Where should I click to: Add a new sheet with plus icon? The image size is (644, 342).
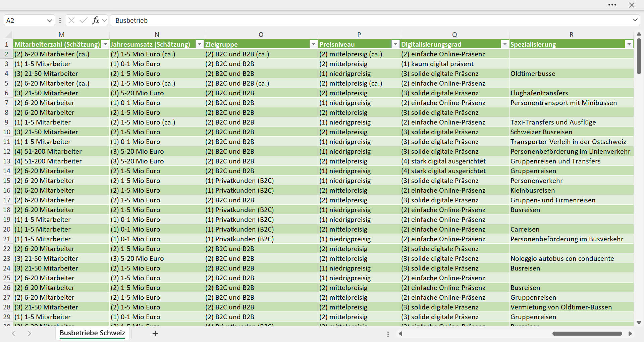(155, 334)
